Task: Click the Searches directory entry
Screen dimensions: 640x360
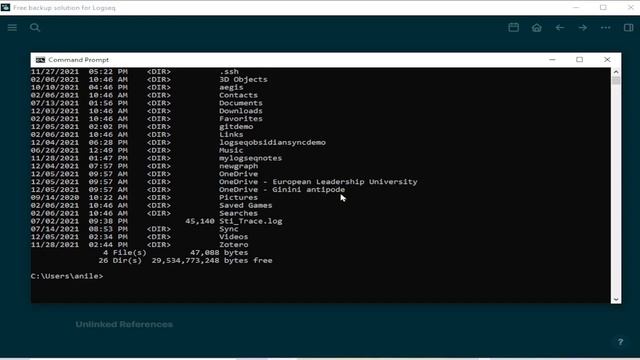Action: (x=238, y=213)
